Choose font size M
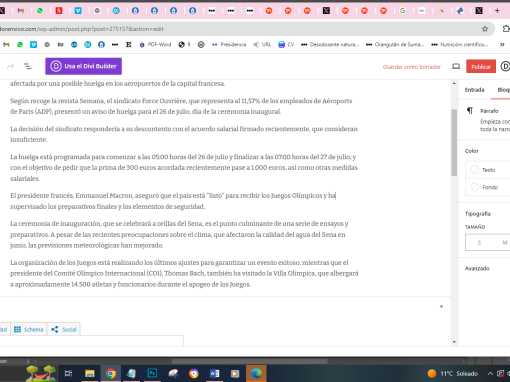The image size is (510, 382). (x=505, y=242)
